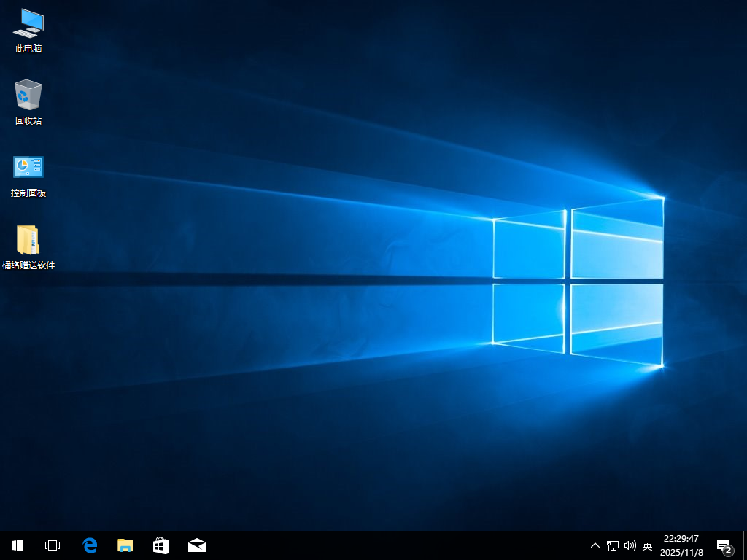747x560 pixels.
Task: Click the Show Desktop strip at taskbar end
Action: pyautogui.click(x=745, y=545)
